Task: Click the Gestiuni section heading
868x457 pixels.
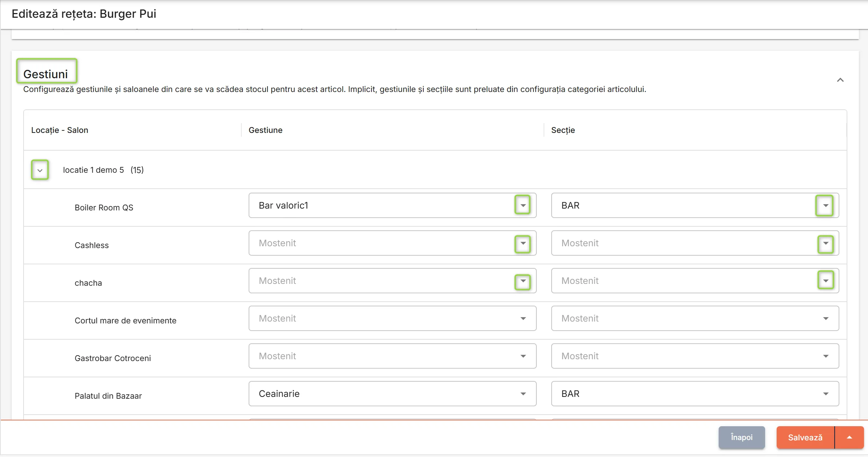Action: 46,74
